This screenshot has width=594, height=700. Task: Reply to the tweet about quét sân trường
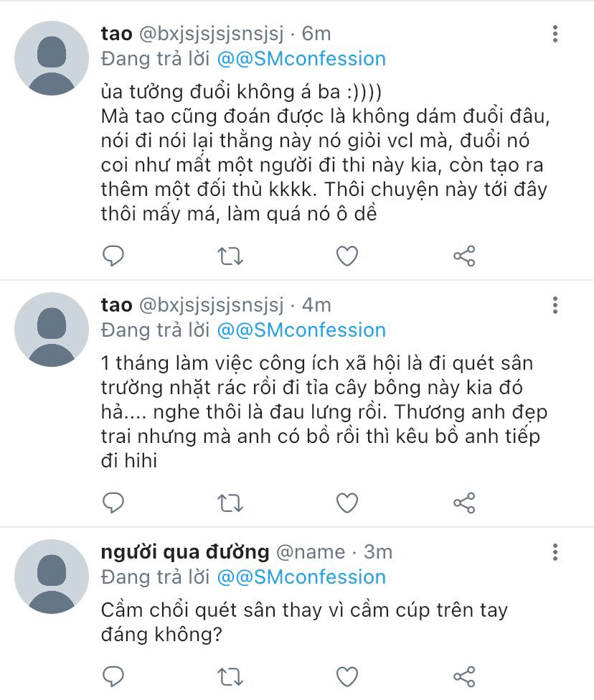click(x=113, y=503)
